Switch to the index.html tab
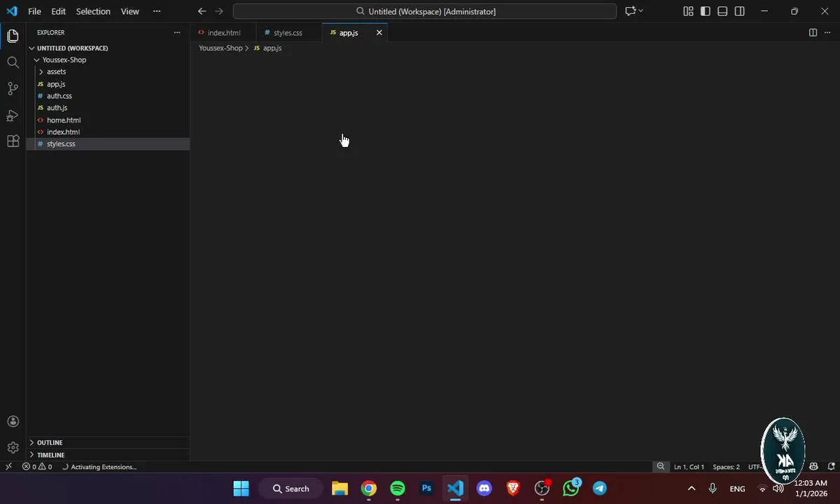840x504 pixels. [x=223, y=33]
